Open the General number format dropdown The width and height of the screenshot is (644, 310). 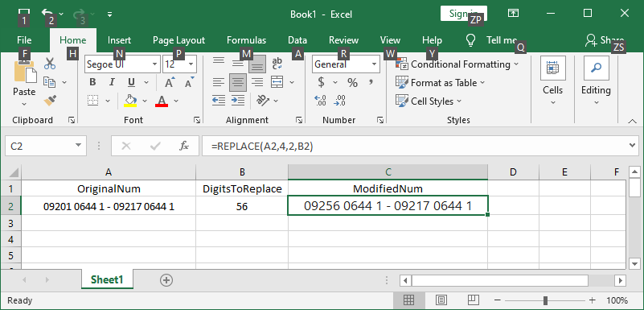374,64
